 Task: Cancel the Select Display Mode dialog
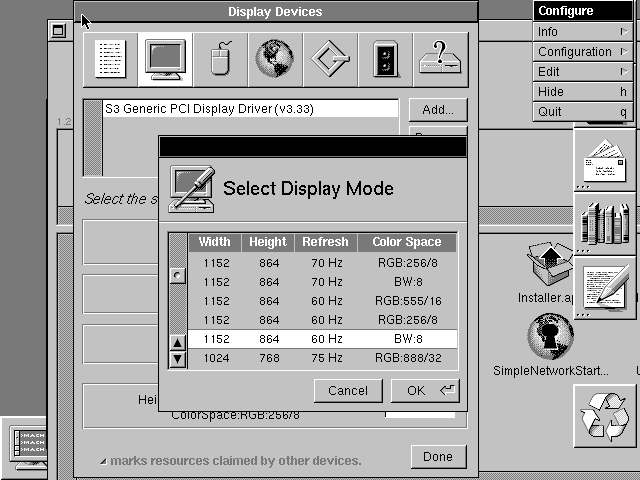pyautogui.click(x=348, y=390)
